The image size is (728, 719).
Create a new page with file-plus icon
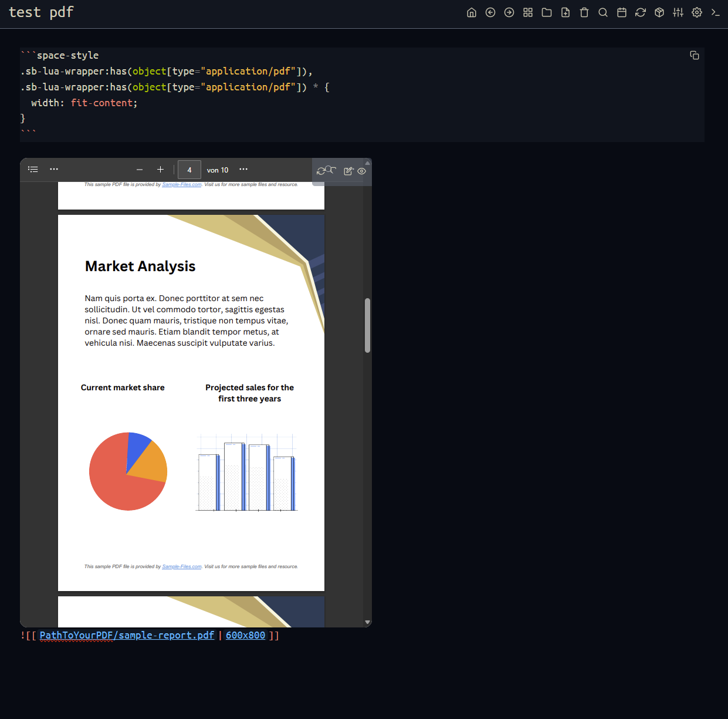tap(566, 12)
